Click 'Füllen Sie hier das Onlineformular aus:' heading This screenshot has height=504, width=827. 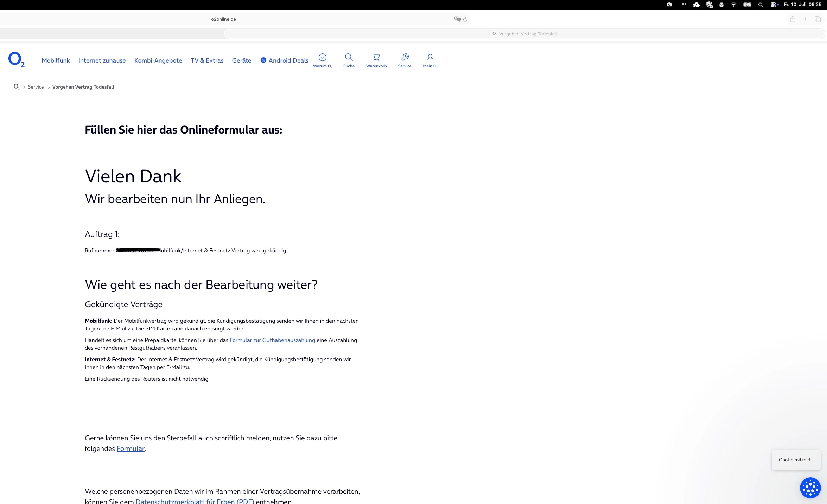pyautogui.click(x=183, y=130)
